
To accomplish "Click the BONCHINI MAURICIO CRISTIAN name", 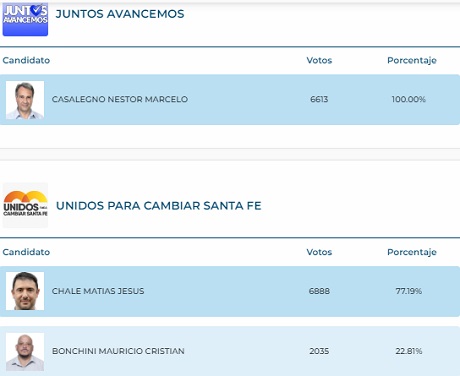I will 118,351.
